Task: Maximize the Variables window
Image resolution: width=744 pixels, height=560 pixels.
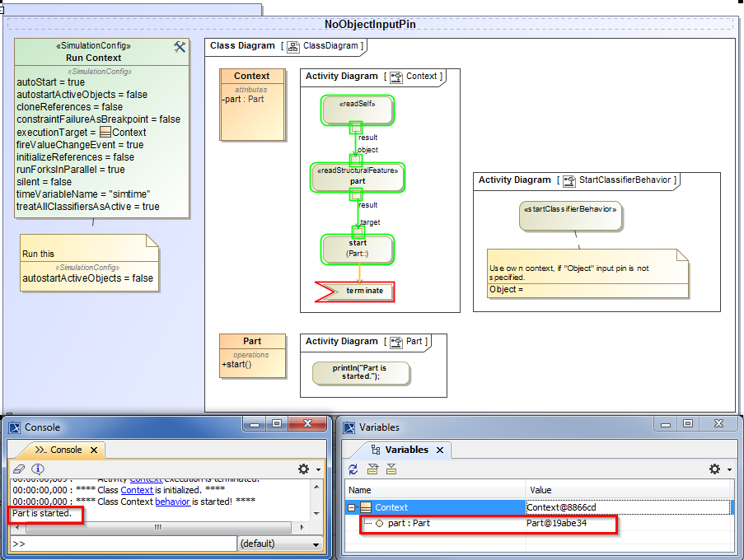Action: (688, 424)
